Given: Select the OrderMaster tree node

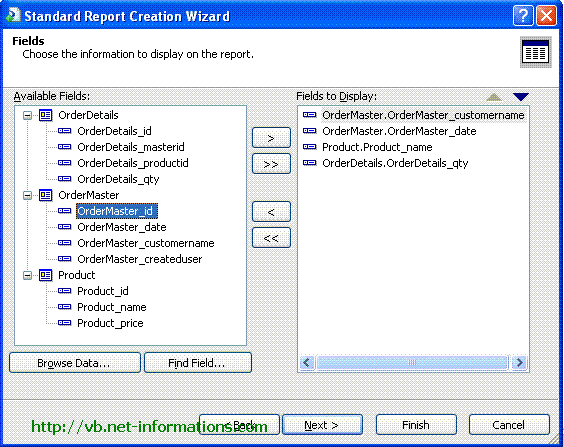Looking at the screenshot, I should [88, 195].
